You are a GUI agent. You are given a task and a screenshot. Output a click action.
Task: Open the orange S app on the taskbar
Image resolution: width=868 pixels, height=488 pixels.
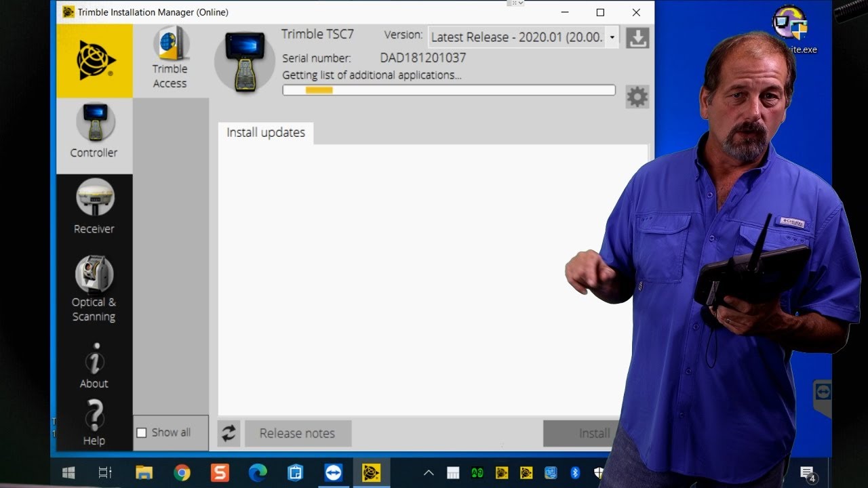(x=220, y=473)
